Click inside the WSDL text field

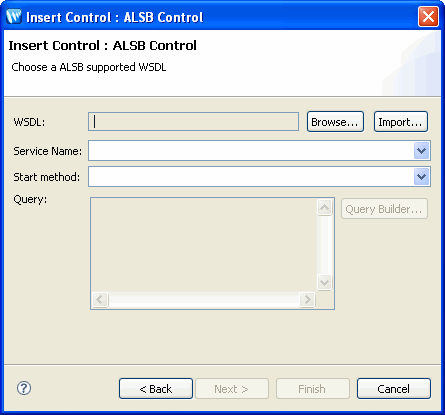[x=193, y=122]
